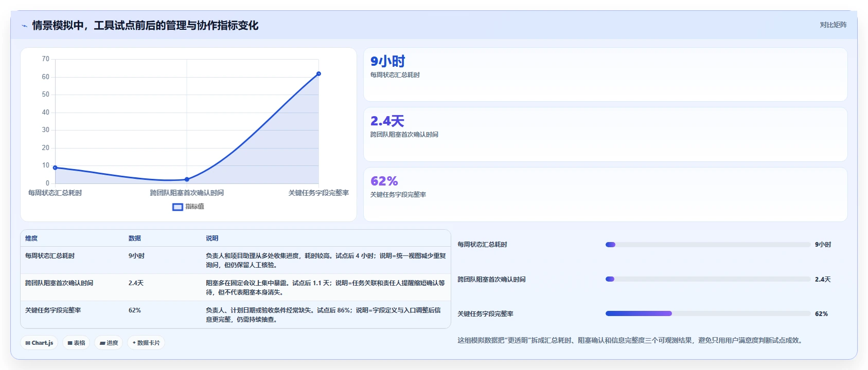Click the footnote starting 这组模拟数据
The height and width of the screenshot is (370, 868).
tap(631, 340)
